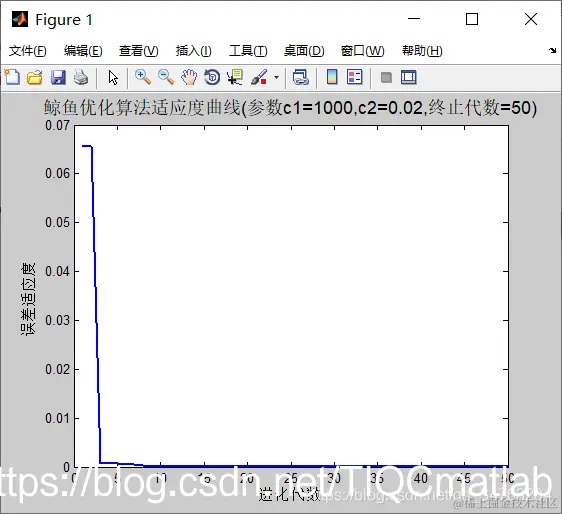Select the Pan hand tool
This screenshot has width=562, height=514.
click(189, 77)
